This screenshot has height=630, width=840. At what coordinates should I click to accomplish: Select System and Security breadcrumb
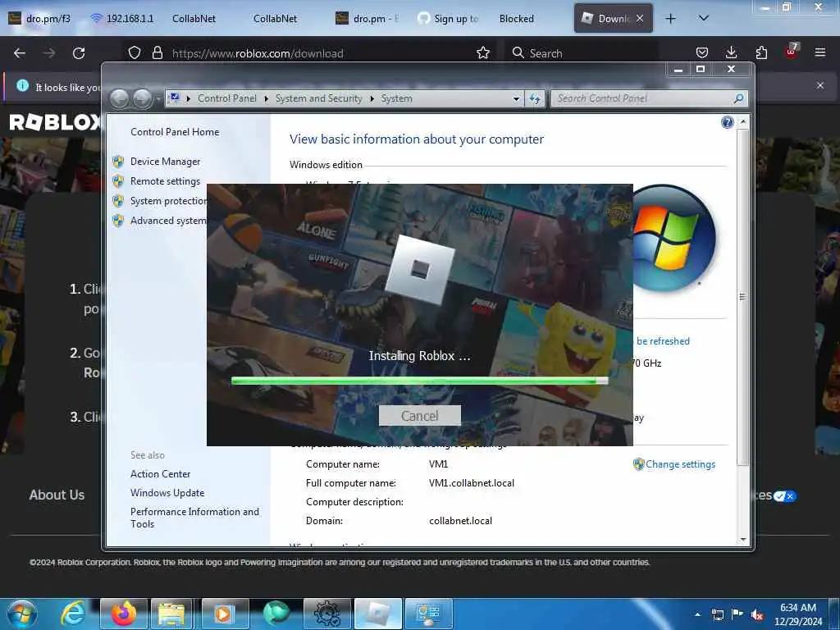[x=319, y=98]
